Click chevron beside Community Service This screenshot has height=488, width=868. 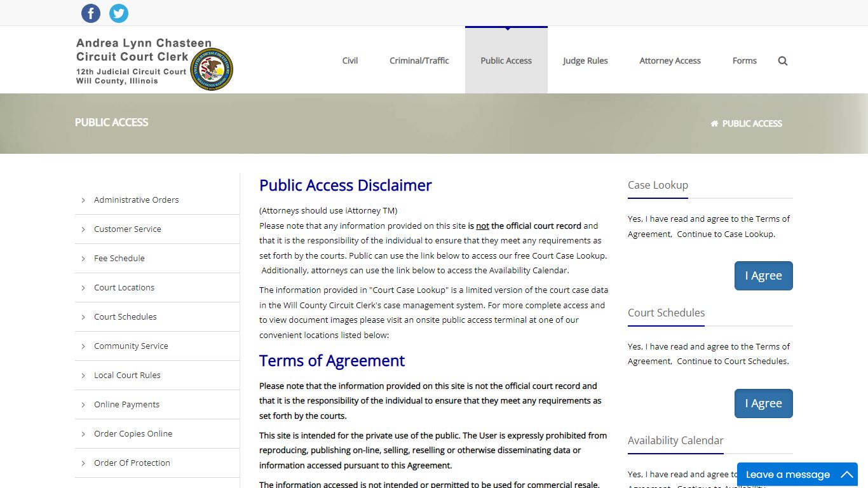coord(83,346)
